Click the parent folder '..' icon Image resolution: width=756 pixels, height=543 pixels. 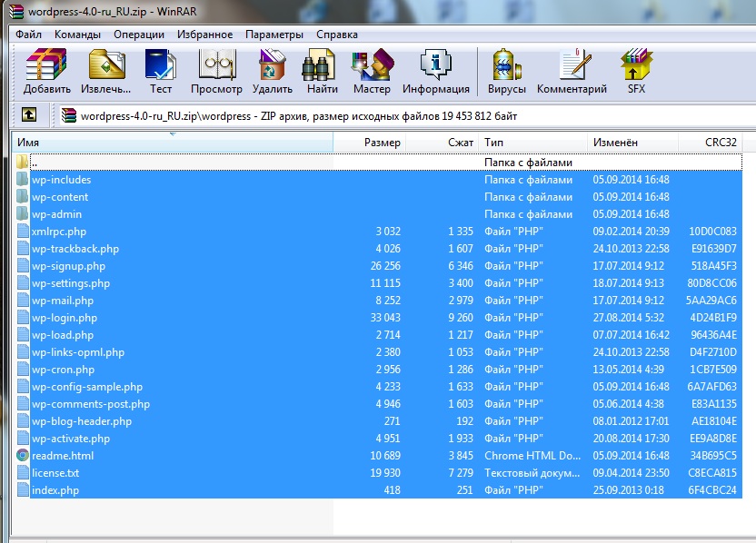coord(22,162)
